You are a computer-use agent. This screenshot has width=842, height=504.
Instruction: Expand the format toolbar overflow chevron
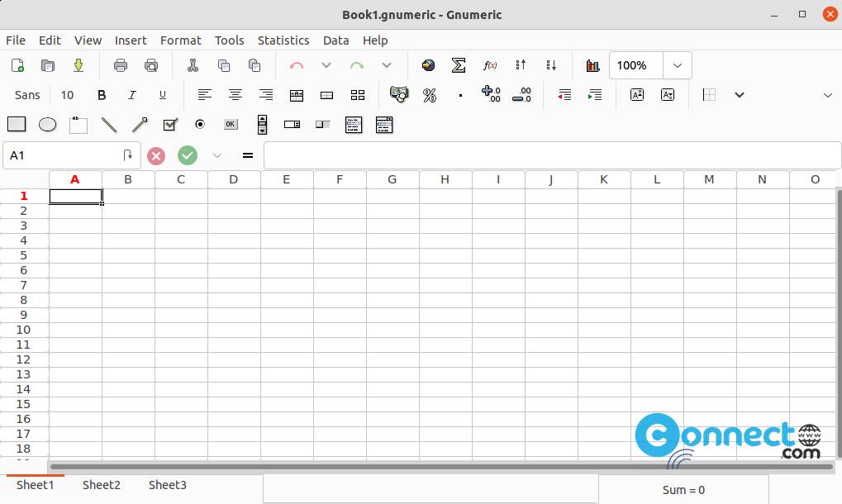(827, 96)
